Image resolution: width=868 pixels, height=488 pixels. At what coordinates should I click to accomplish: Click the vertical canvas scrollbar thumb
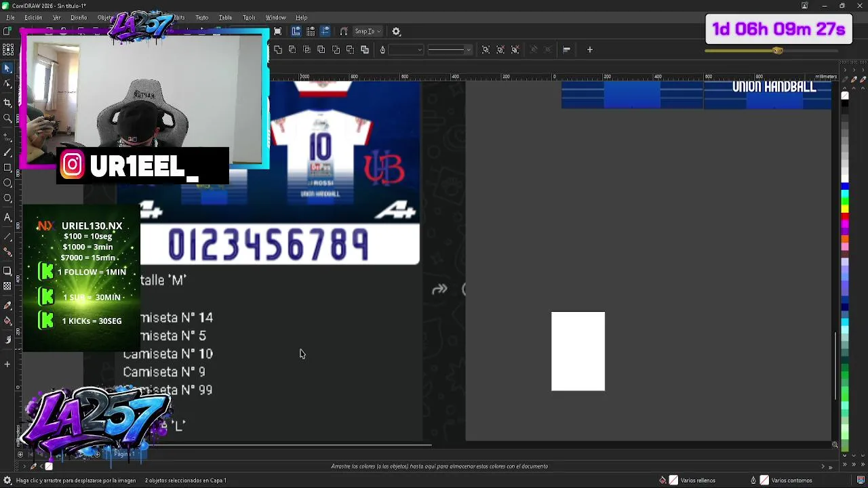click(x=835, y=365)
